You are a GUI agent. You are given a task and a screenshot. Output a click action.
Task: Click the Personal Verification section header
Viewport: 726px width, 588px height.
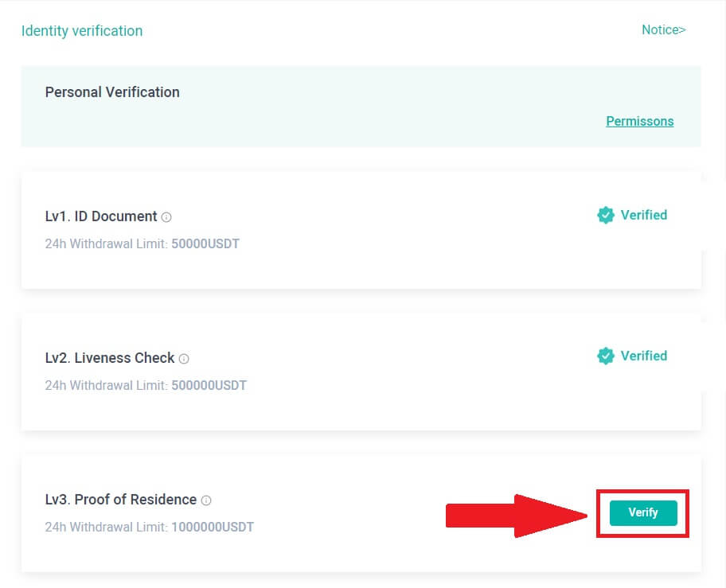tap(111, 92)
